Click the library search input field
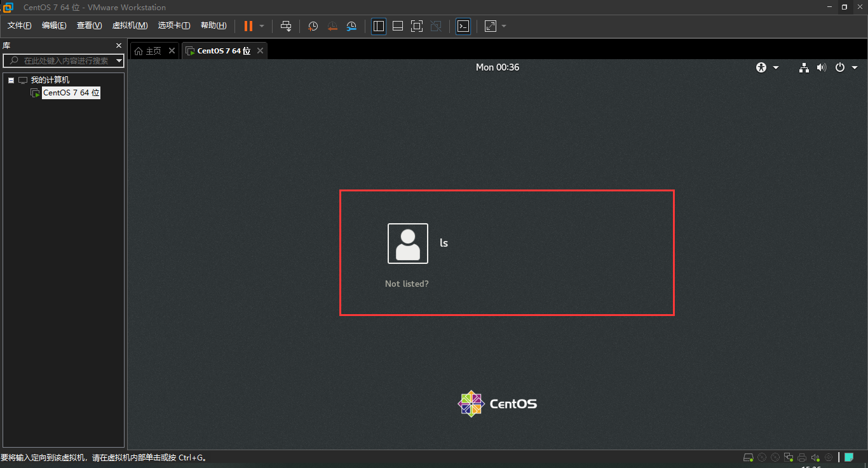The height and width of the screenshot is (468, 868). pyautogui.click(x=64, y=60)
